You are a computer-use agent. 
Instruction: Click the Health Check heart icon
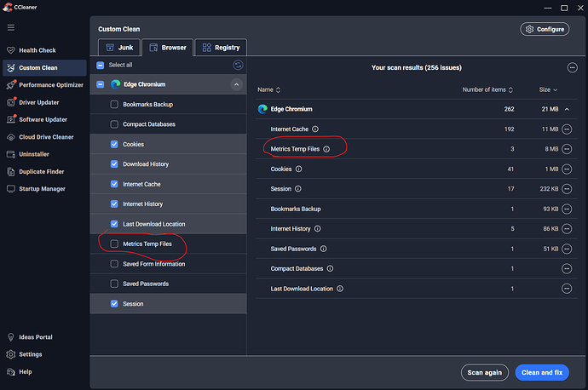[11, 50]
